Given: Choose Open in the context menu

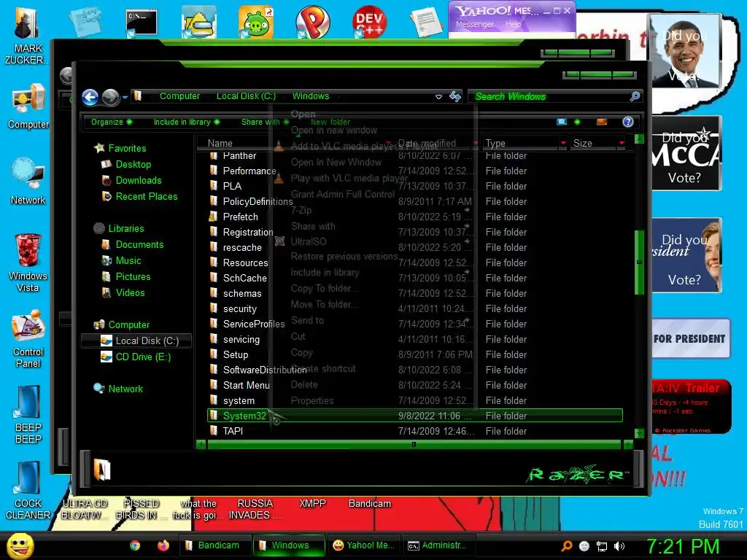Looking at the screenshot, I should click(x=303, y=114).
